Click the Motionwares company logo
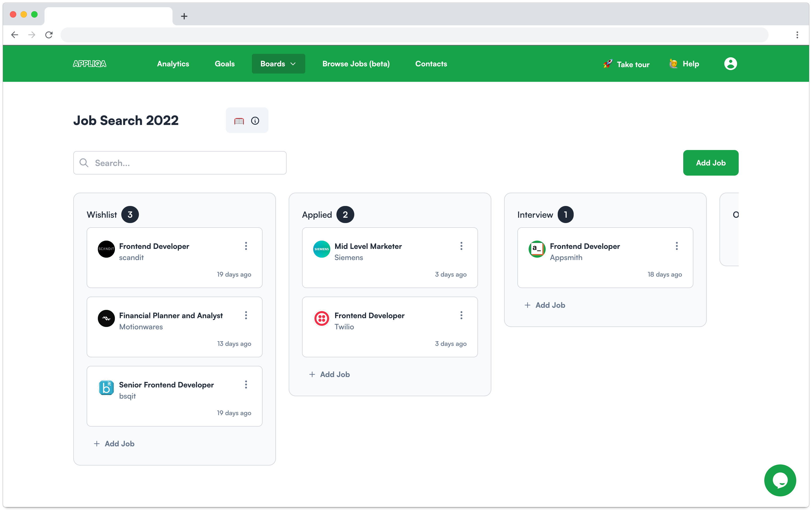This screenshot has width=812, height=510. (x=106, y=318)
